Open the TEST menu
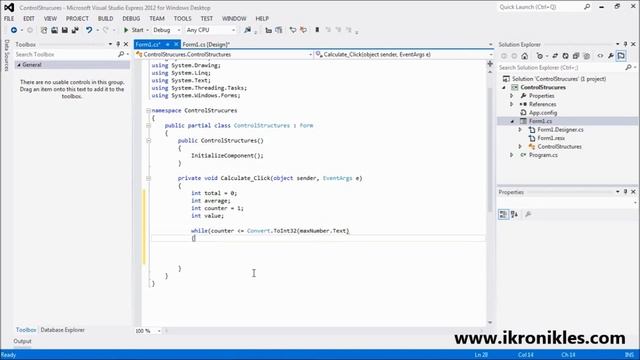 [x=207, y=19]
